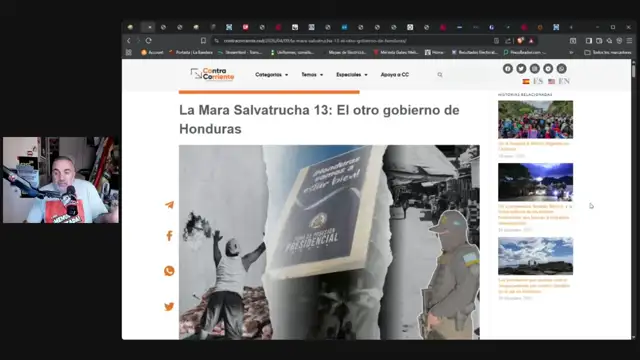Image resolution: width=640 pixels, height=360 pixels.
Task: Click the Brave Shields lion icon
Action: coord(520,41)
